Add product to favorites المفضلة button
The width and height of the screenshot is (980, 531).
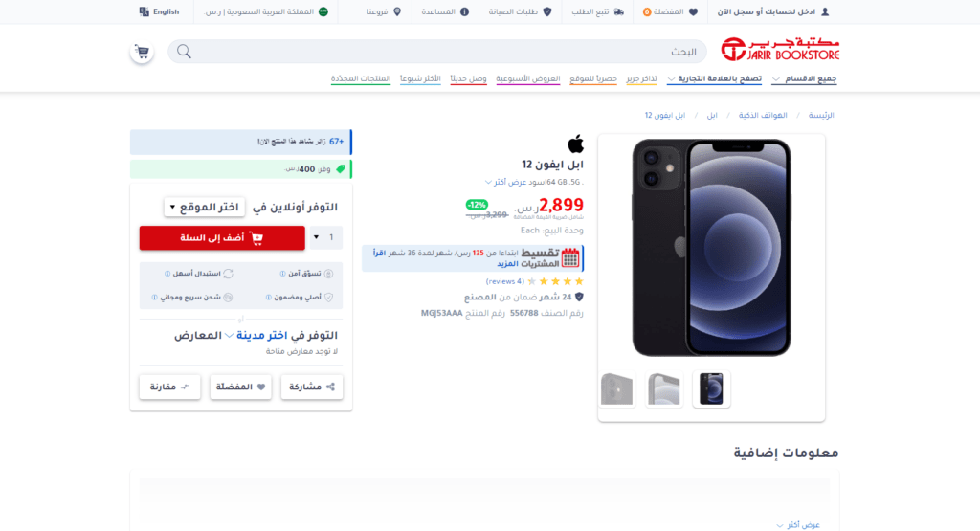click(x=240, y=387)
